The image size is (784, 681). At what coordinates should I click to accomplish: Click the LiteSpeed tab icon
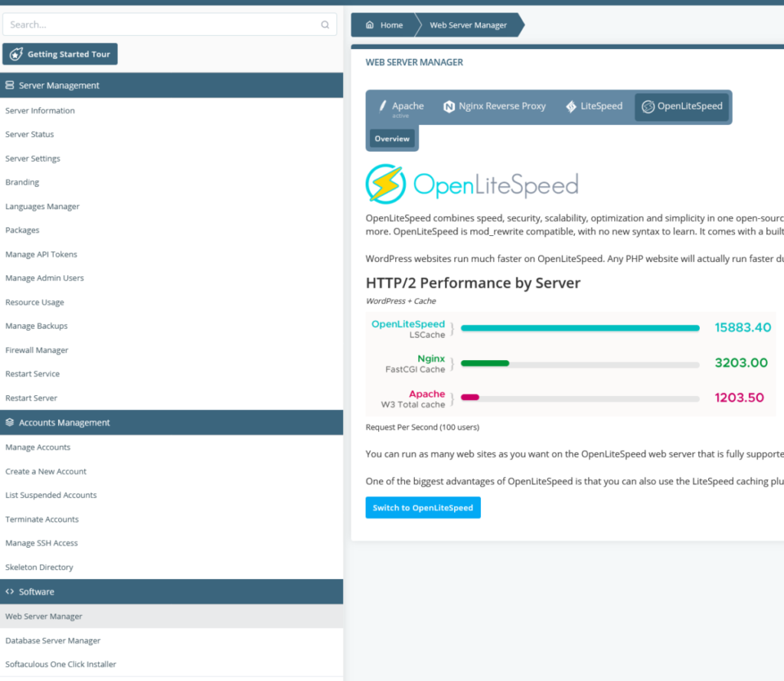point(571,106)
